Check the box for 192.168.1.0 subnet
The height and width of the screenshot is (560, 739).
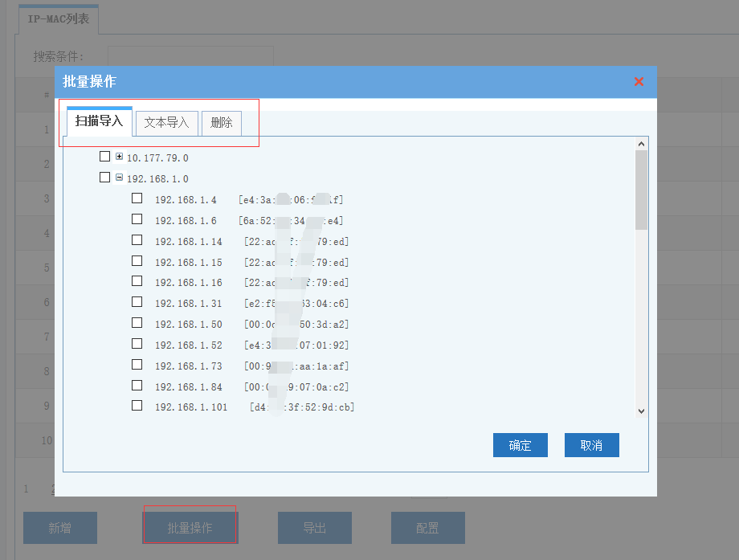pyautogui.click(x=104, y=178)
